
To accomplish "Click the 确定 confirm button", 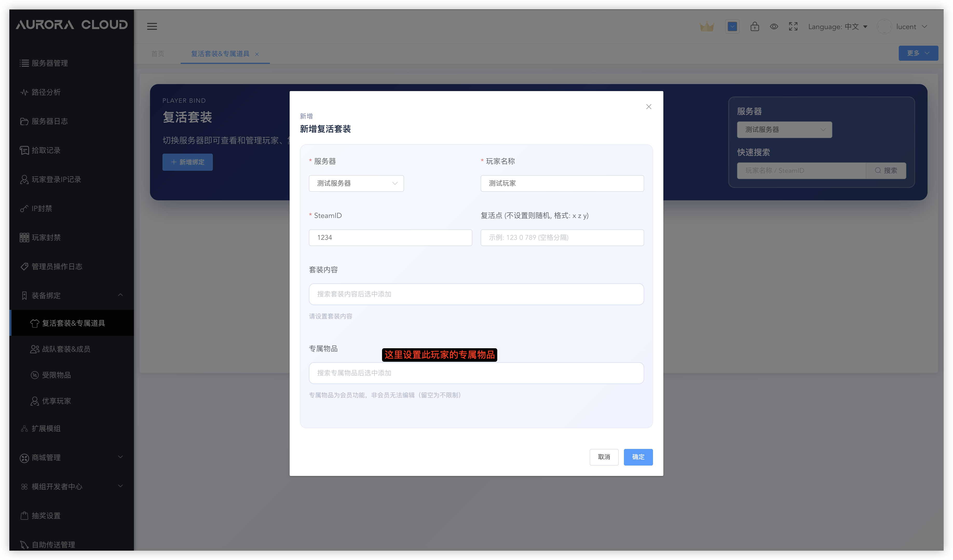I will tap(638, 457).
